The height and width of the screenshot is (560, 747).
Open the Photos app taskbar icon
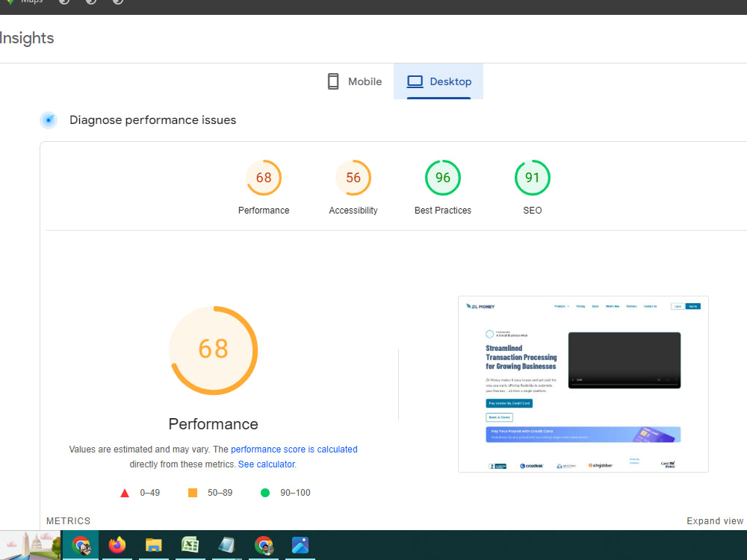(300, 545)
